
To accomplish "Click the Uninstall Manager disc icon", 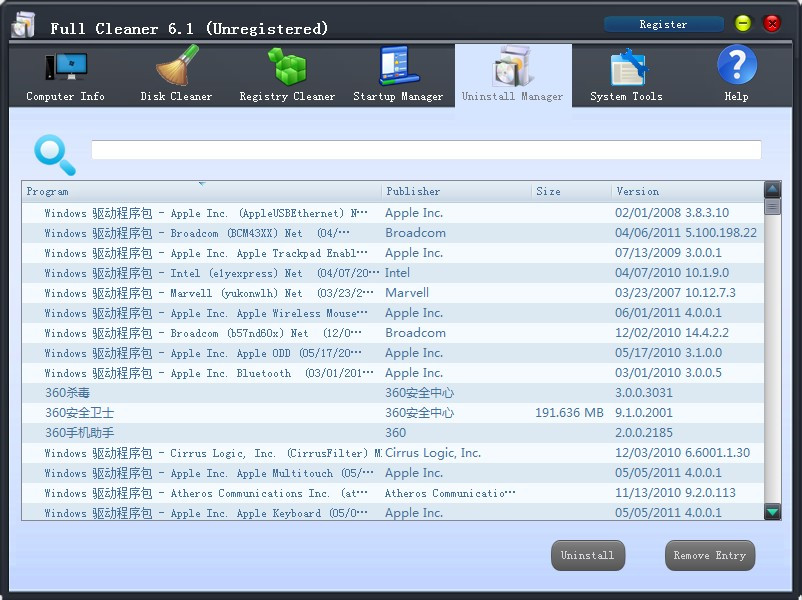I will click(513, 66).
